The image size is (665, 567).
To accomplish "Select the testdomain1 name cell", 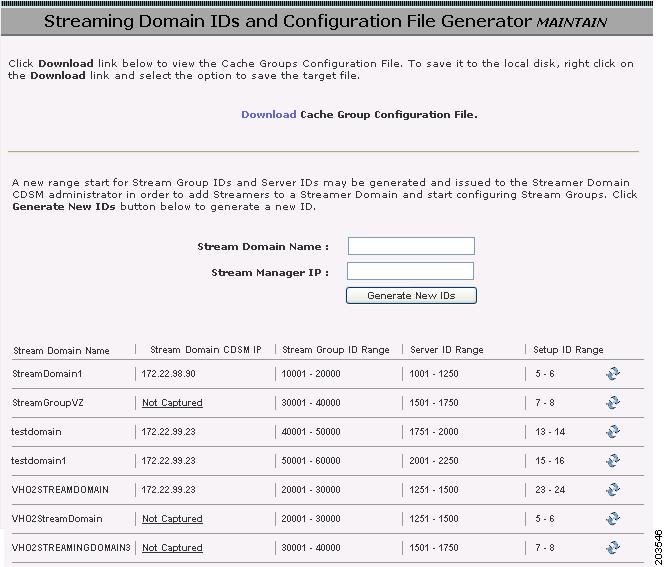I will point(39,461).
